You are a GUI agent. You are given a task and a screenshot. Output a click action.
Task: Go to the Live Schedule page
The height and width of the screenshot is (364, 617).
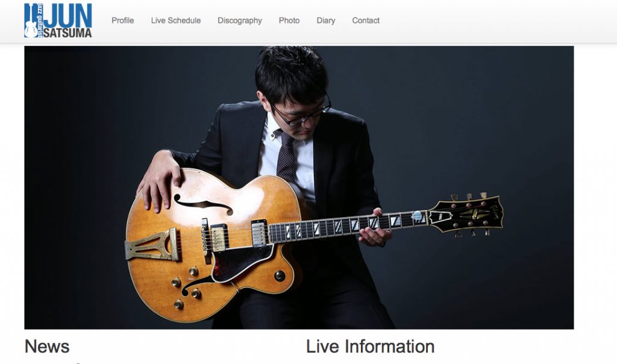176,20
